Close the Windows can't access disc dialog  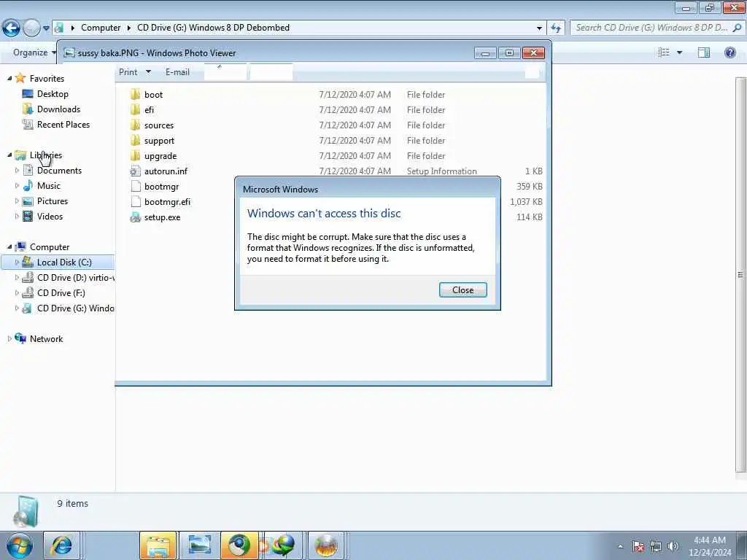pos(462,289)
